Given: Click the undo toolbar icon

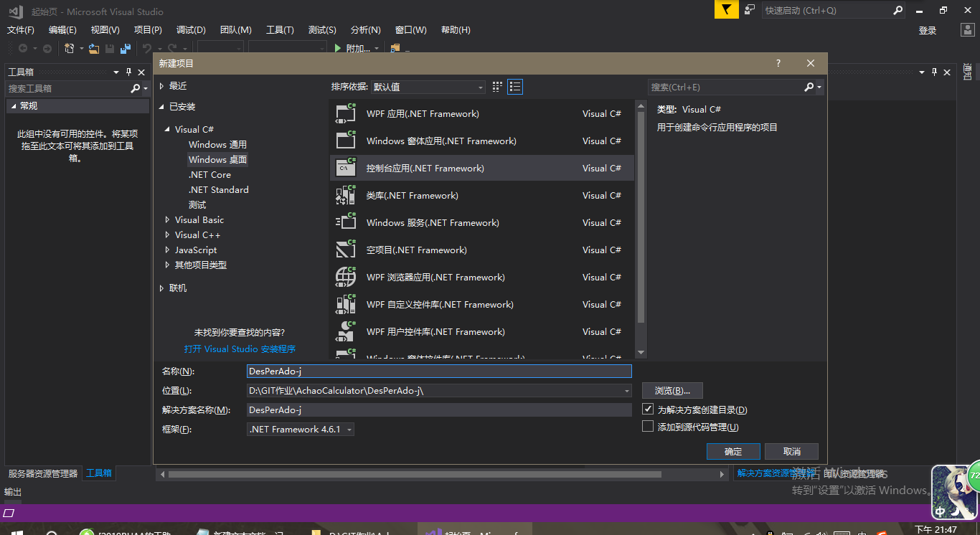Looking at the screenshot, I should pyautogui.click(x=147, y=48).
